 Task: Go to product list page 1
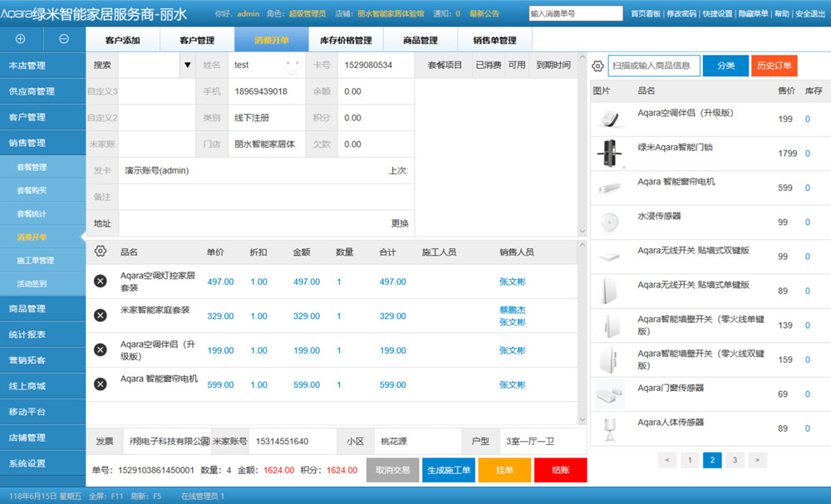pos(690,460)
